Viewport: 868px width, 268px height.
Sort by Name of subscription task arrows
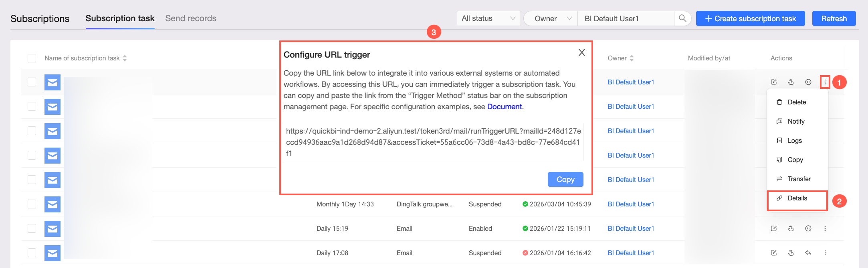(125, 58)
